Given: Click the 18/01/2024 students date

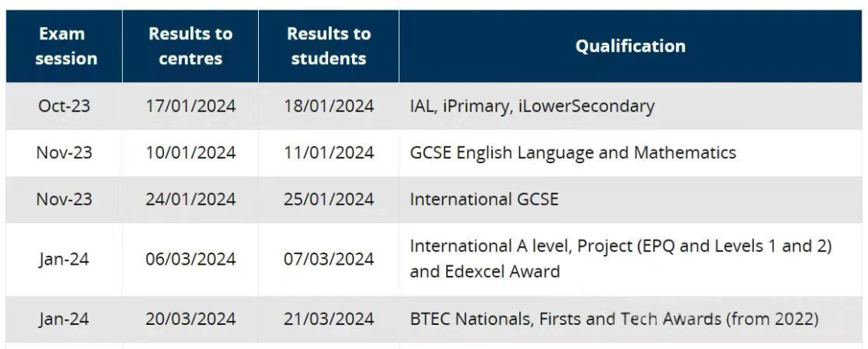Looking at the screenshot, I should pos(328,106).
